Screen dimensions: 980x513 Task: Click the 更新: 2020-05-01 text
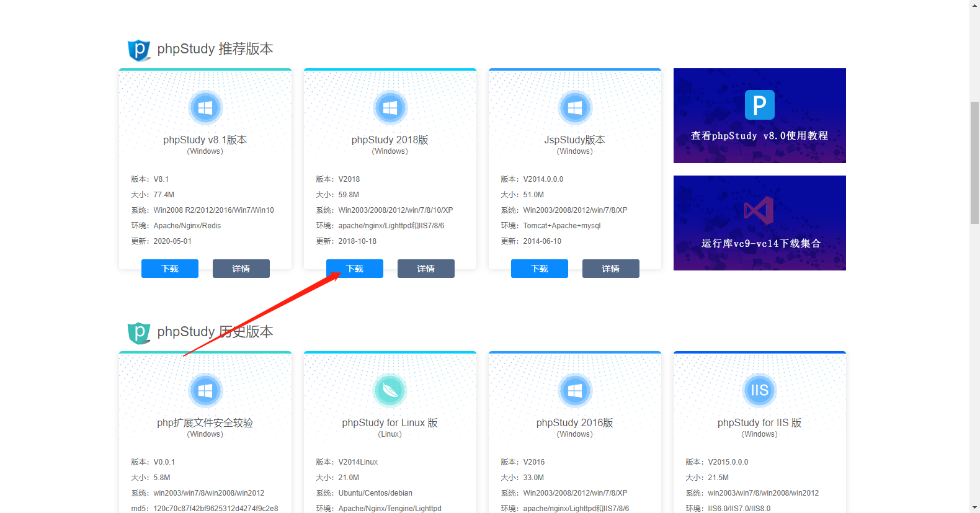pos(161,241)
